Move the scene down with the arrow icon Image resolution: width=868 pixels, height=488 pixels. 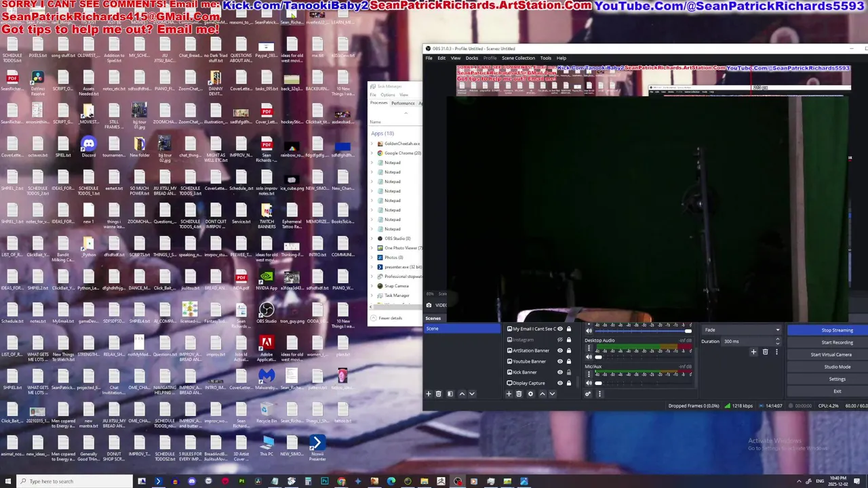(x=472, y=394)
